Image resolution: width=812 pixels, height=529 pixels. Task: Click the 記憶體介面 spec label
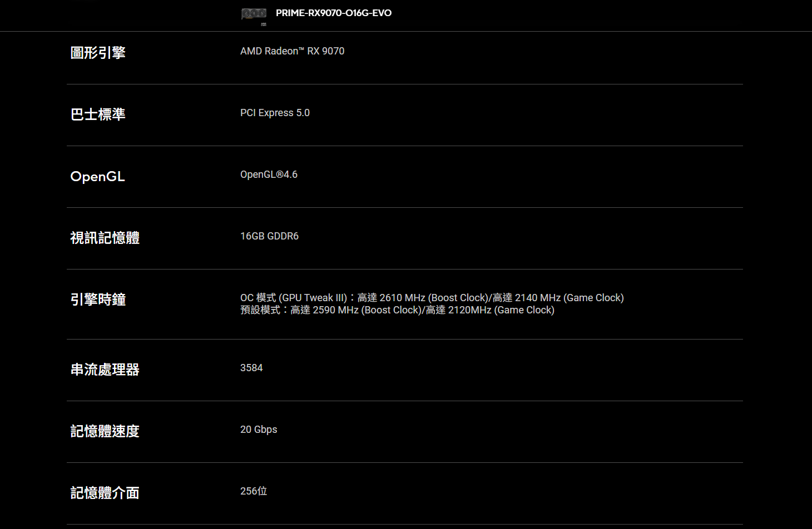pos(105,493)
